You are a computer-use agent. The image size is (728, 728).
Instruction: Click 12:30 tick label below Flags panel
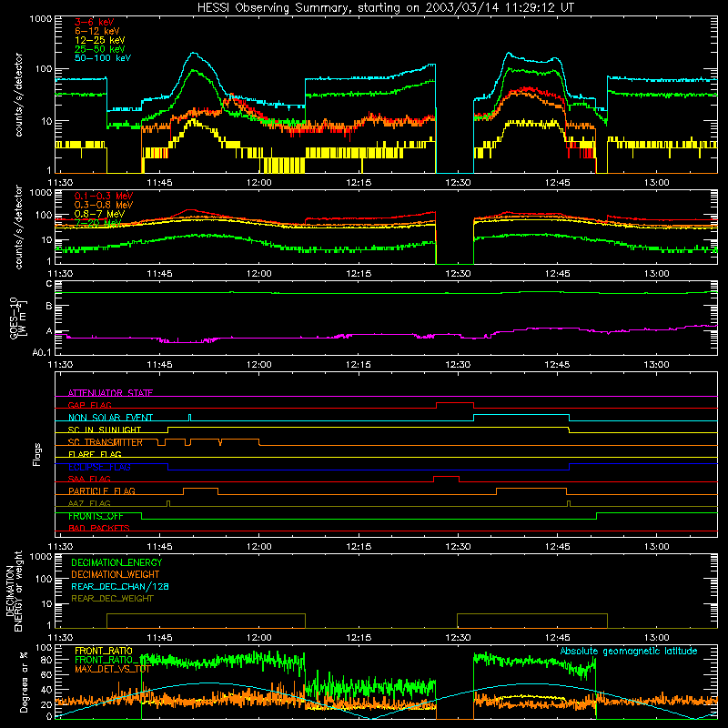tap(458, 547)
